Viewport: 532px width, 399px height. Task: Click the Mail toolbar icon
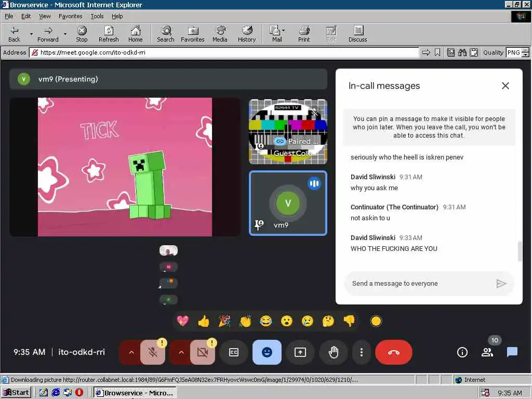click(x=275, y=34)
